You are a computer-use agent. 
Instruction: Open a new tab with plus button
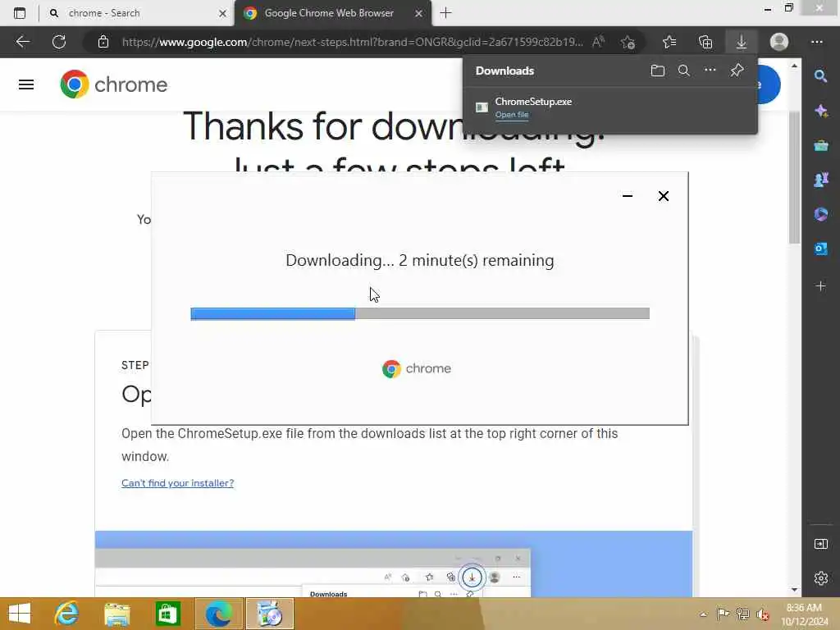[x=445, y=13]
